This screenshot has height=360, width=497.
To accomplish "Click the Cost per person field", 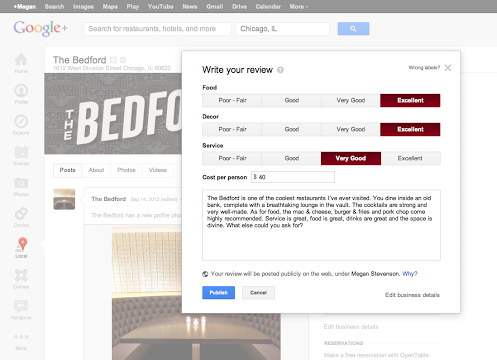I will pyautogui.click(x=293, y=177).
